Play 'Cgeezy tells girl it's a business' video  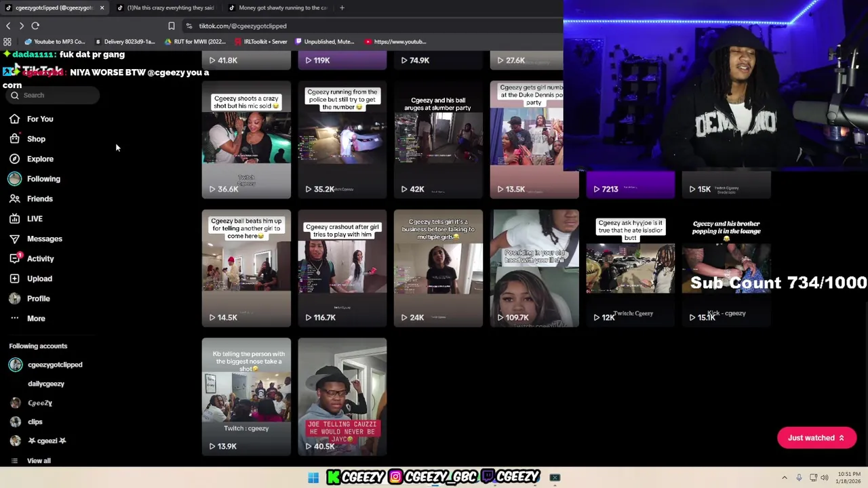click(438, 268)
